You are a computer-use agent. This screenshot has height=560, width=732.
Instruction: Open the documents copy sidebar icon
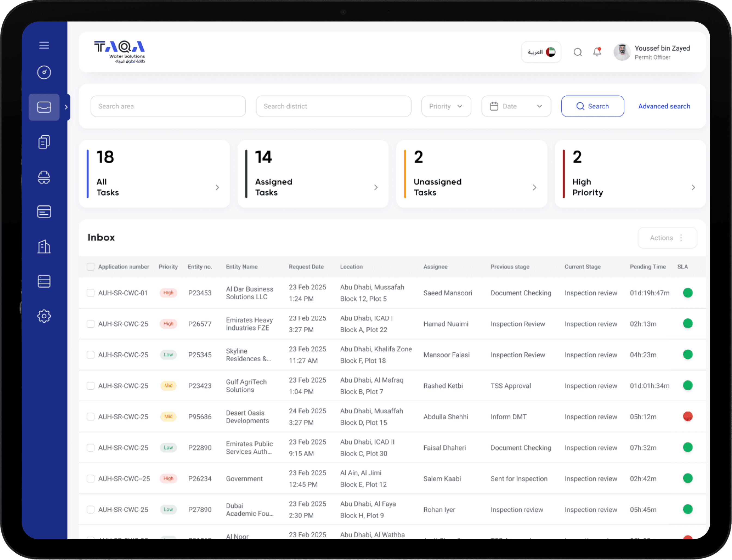(x=44, y=142)
